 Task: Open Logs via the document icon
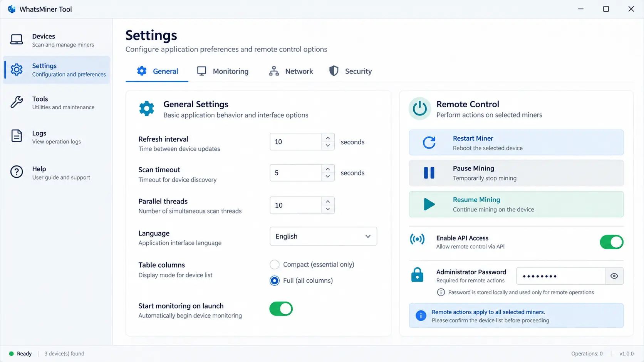(x=17, y=136)
